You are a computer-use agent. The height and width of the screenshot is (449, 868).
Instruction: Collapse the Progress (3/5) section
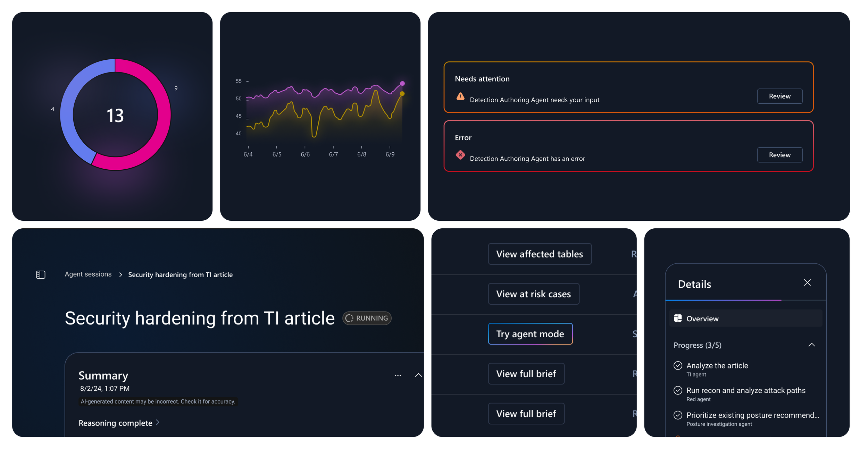pyautogui.click(x=811, y=345)
